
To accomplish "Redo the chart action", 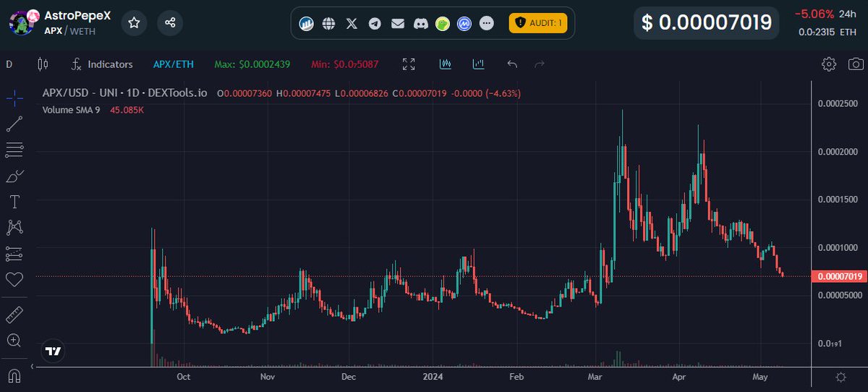I will click(x=539, y=64).
